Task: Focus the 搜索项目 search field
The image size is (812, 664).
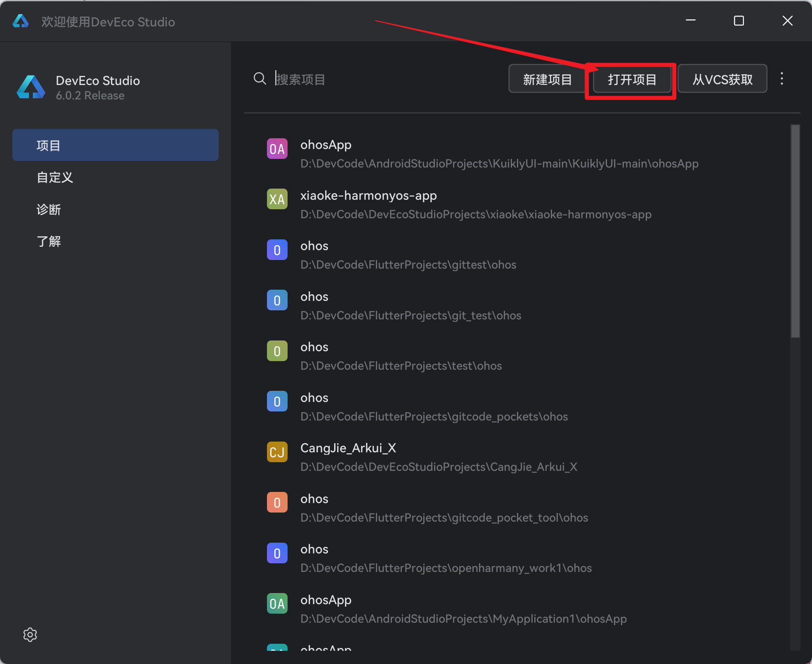Action: click(x=371, y=79)
